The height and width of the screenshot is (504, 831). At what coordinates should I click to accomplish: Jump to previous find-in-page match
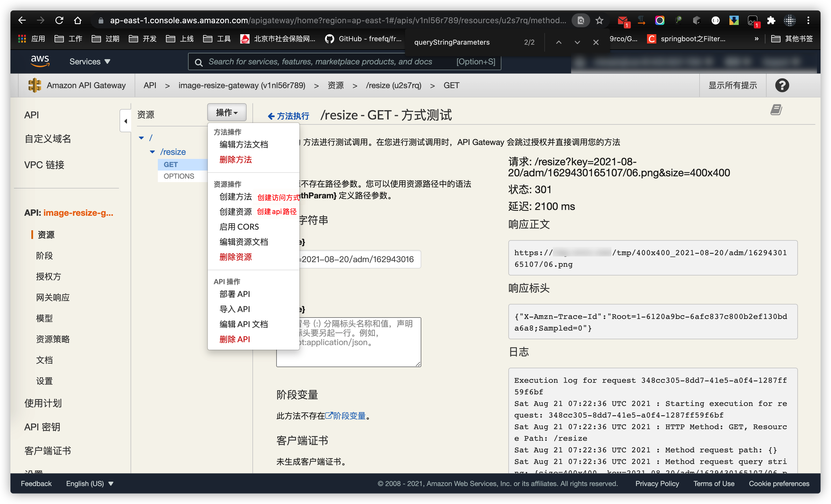(559, 42)
